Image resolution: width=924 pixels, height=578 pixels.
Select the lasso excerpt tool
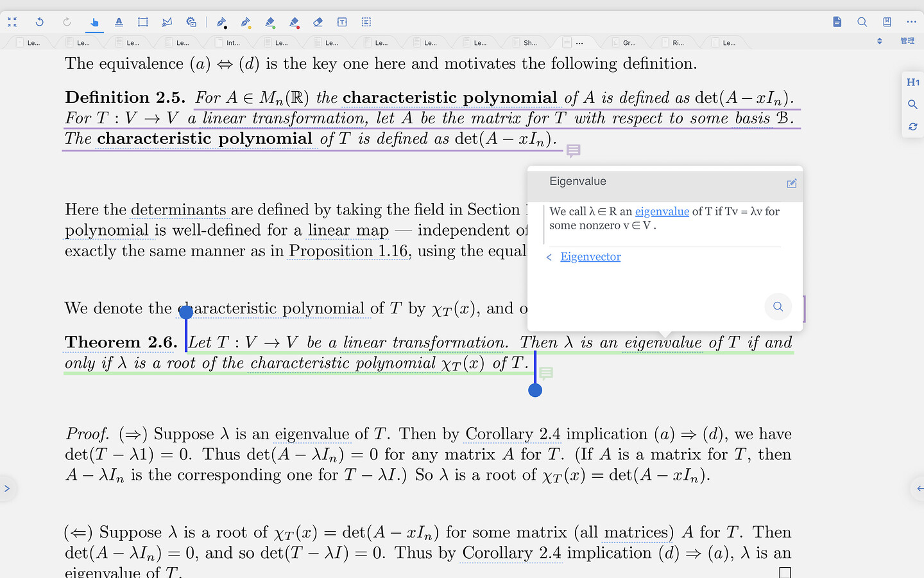pos(167,22)
